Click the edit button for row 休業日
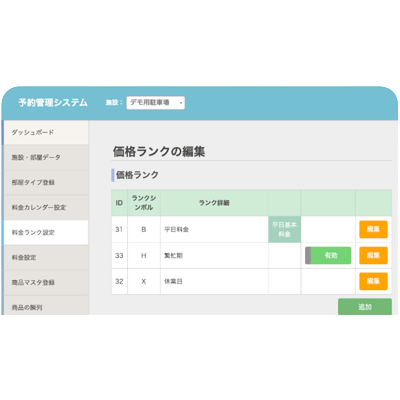 [373, 281]
